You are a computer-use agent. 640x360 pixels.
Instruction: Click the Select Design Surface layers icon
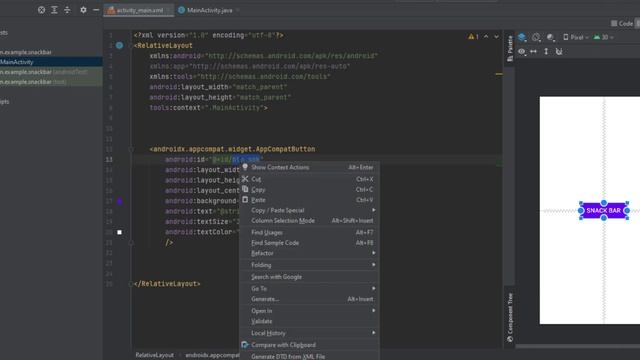pyautogui.click(x=522, y=38)
